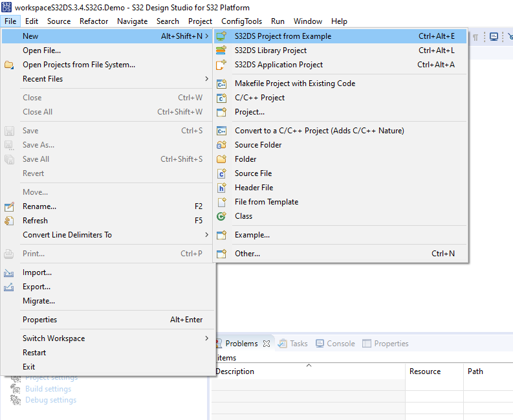Click the Export icon
Viewport: 513px width, 420px height.
[x=9, y=287]
